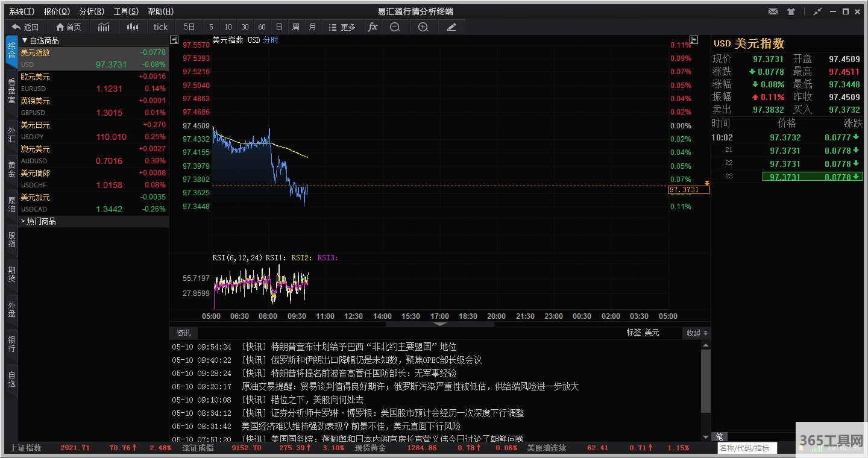
Task: Zoom out the chart with minus magnifier
Action: coord(395,27)
